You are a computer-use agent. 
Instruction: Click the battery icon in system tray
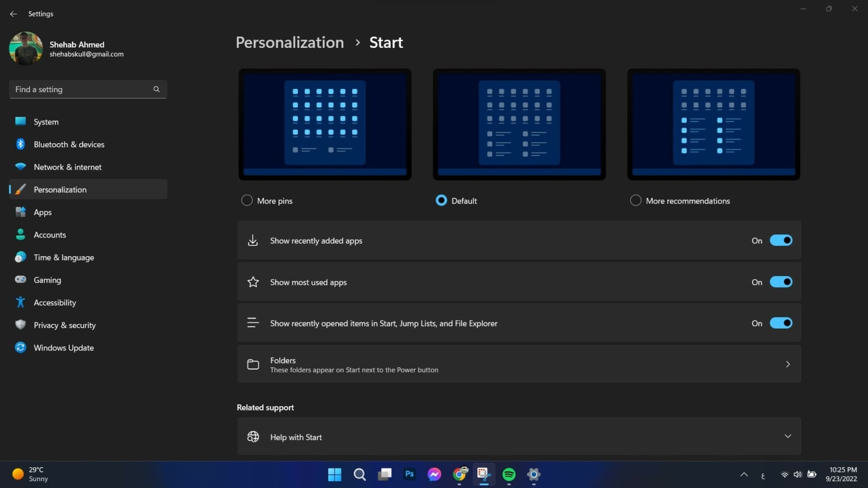coord(812,474)
